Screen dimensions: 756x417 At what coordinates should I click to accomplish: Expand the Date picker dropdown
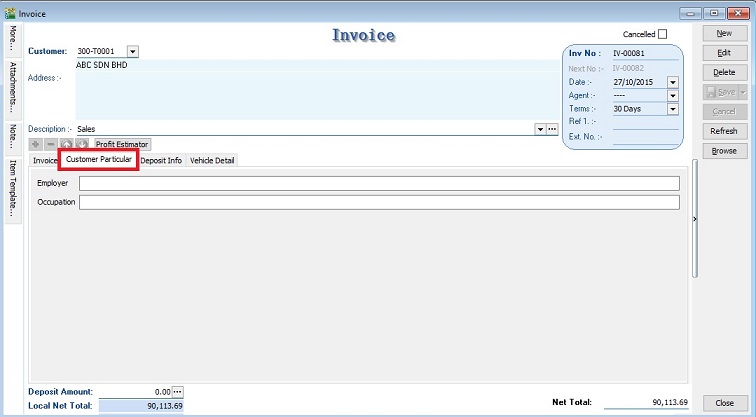click(x=672, y=82)
